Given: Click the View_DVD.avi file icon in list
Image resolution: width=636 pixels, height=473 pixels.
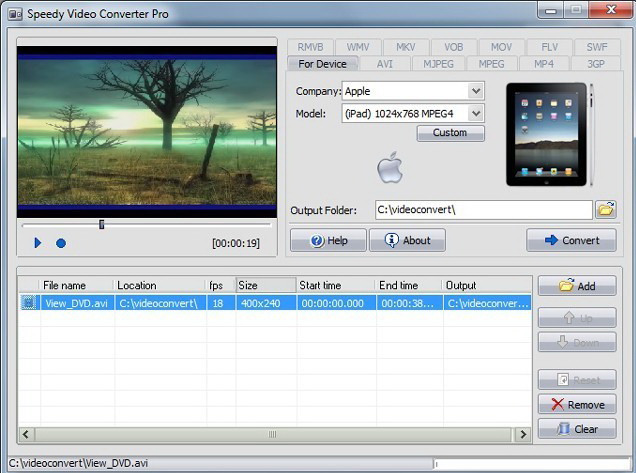Looking at the screenshot, I should [29, 302].
